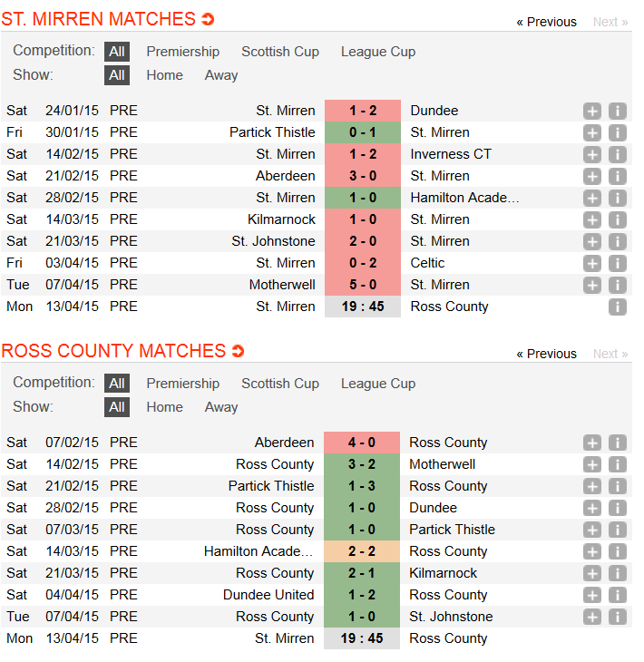The width and height of the screenshot is (644, 662).
Task: Expand plus icon for St. Mirren vs Celtic
Action: [592, 264]
